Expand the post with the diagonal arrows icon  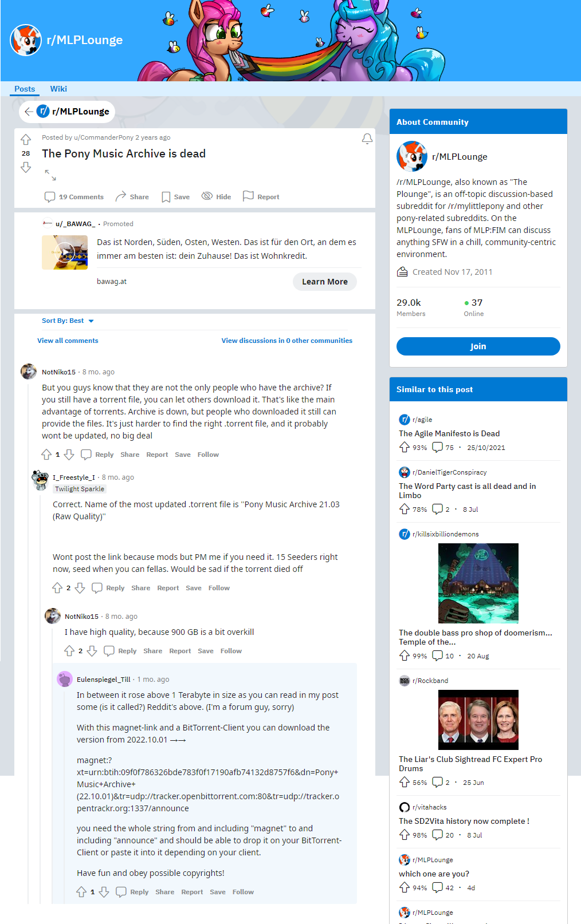(50, 175)
